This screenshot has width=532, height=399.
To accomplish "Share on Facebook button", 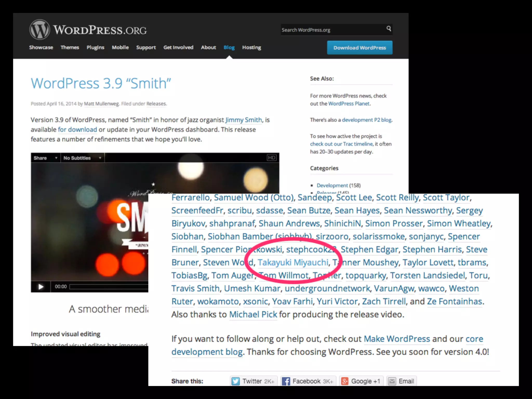I will (308, 381).
